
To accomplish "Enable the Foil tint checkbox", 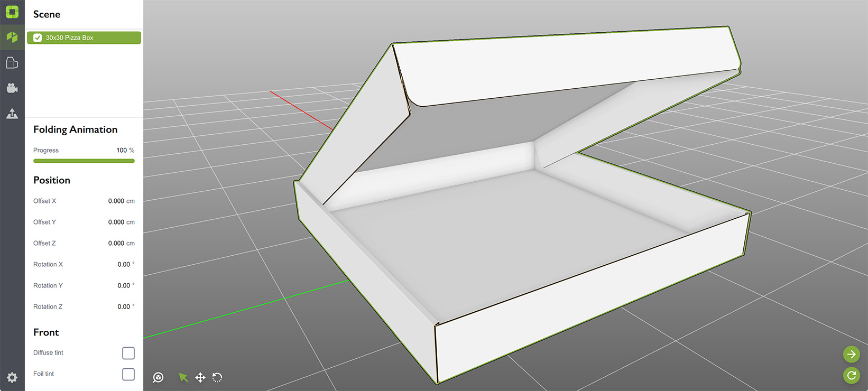I will [x=128, y=374].
